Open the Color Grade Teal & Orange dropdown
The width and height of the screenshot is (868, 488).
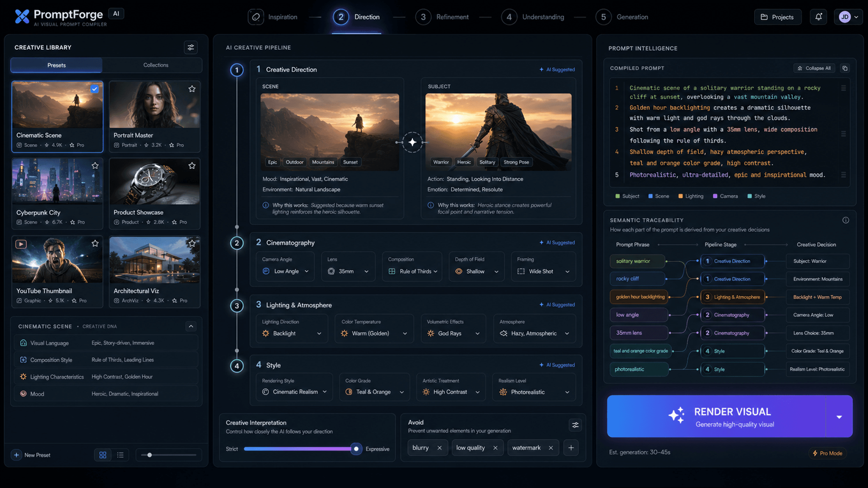click(375, 392)
